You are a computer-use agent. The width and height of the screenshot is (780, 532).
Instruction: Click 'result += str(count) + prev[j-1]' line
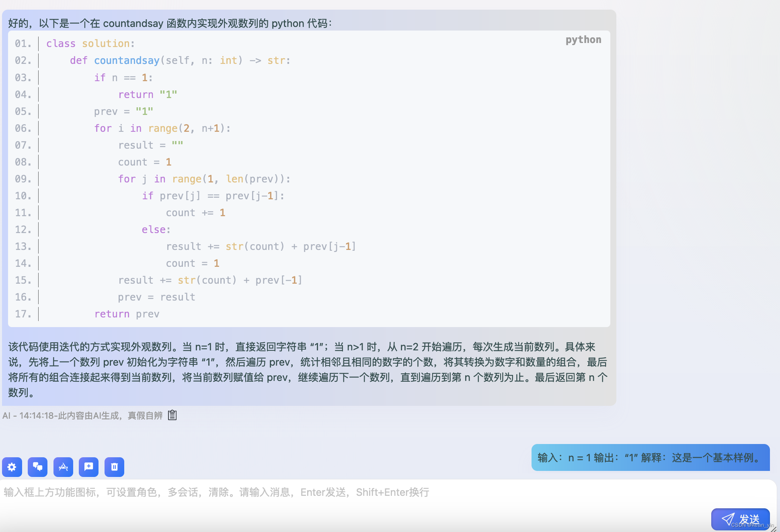coord(261,246)
